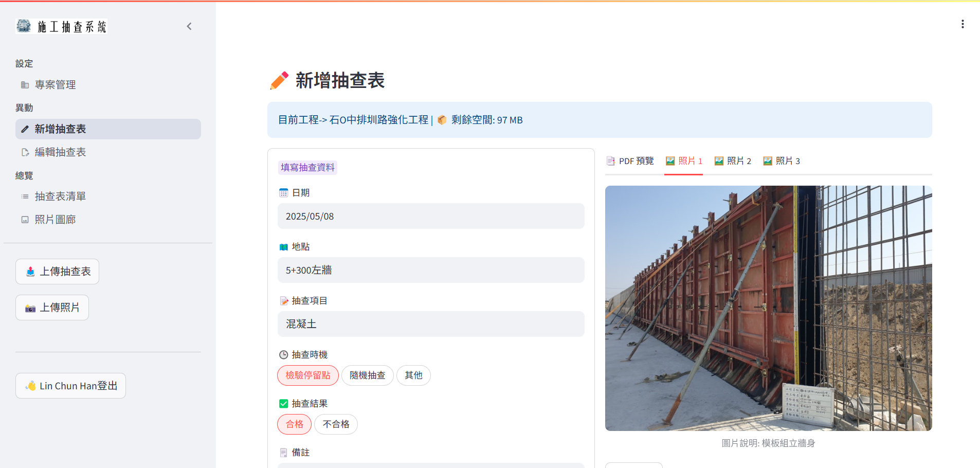Click the calendar icon beside 日期
The height and width of the screenshot is (468, 980).
(x=283, y=193)
